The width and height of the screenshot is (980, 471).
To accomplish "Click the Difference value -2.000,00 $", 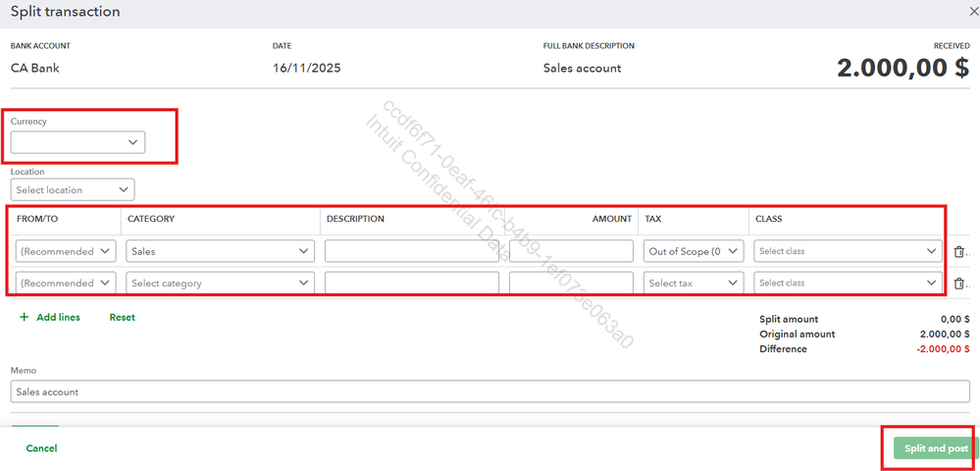I will [x=943, y=349].
